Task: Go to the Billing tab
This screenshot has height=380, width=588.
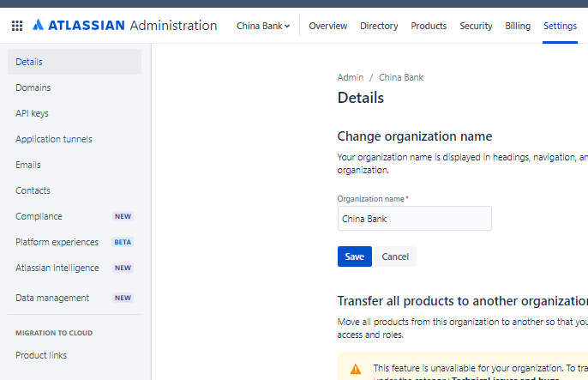Action: [518, 26]
